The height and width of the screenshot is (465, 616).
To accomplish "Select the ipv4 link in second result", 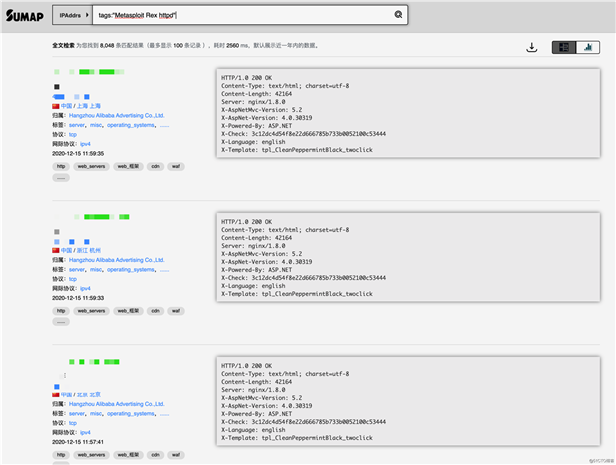I will (x=85, y=289).
